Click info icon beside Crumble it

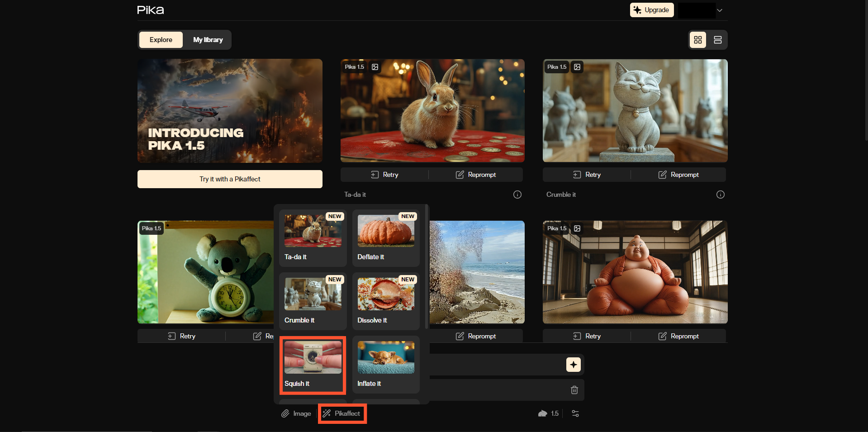(720, 195)
